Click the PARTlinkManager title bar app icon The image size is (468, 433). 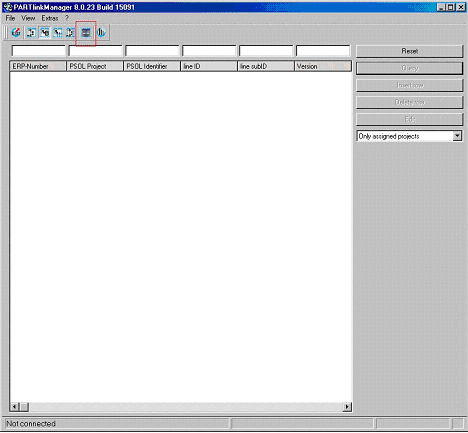(8, 7)
